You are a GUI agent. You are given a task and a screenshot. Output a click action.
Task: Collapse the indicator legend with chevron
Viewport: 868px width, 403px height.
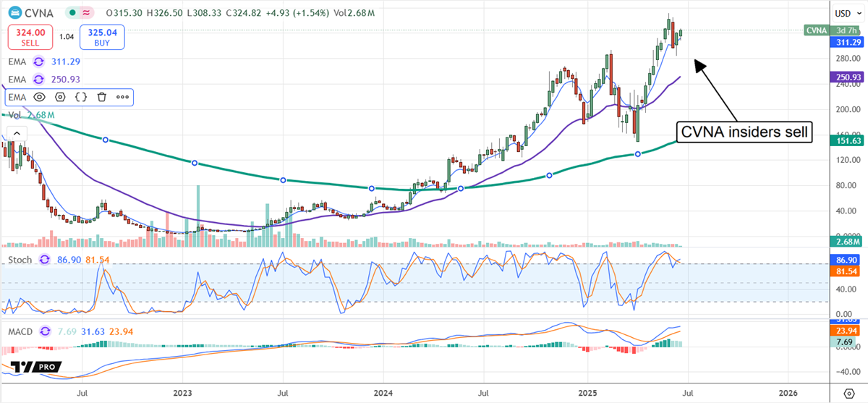tap(16, 132)
